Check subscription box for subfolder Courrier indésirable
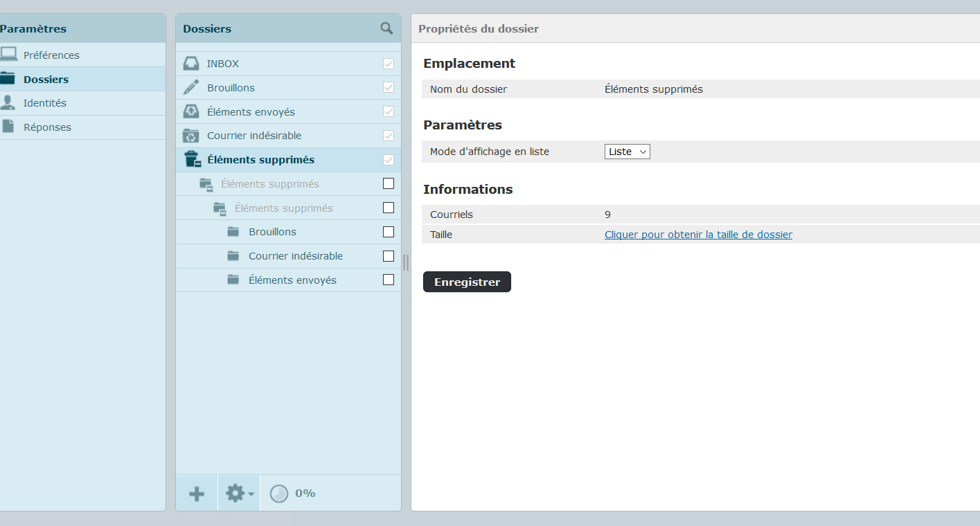 (x=389, y=256)
